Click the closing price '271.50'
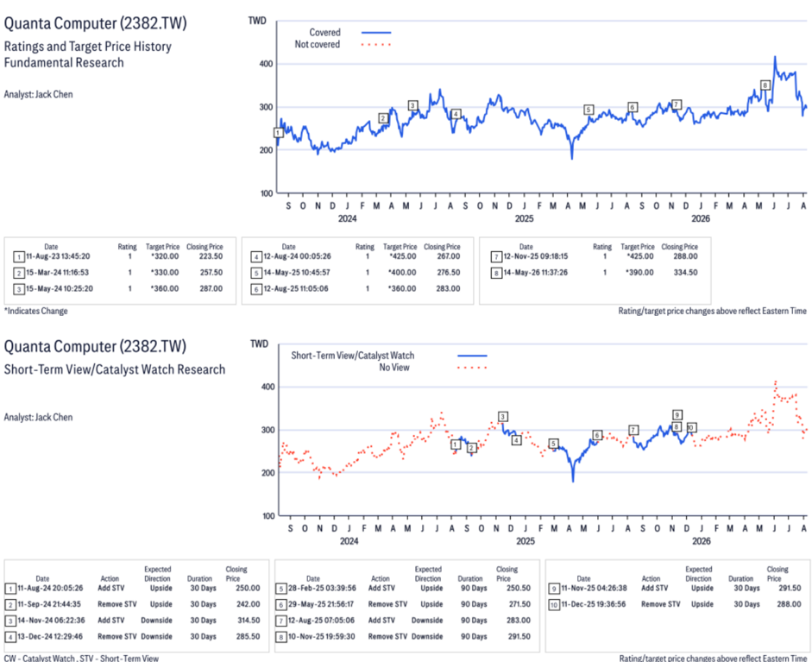812x662 pixels. pos(519,604)
